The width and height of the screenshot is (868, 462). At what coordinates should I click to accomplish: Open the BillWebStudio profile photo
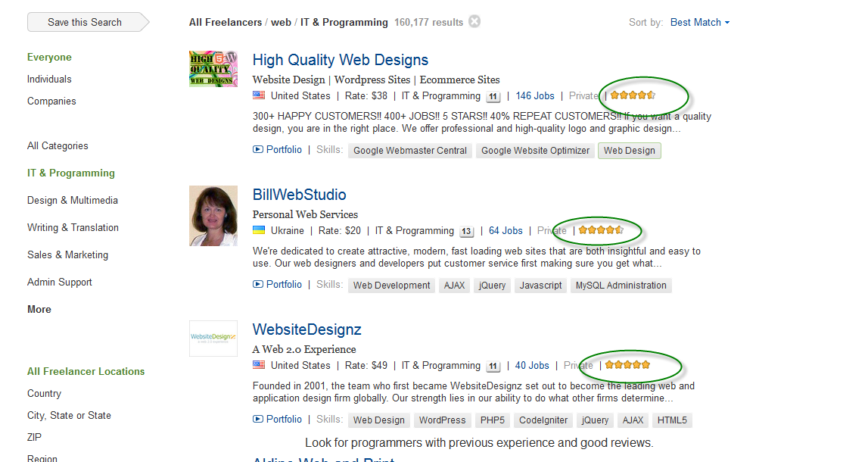(213, 216)
